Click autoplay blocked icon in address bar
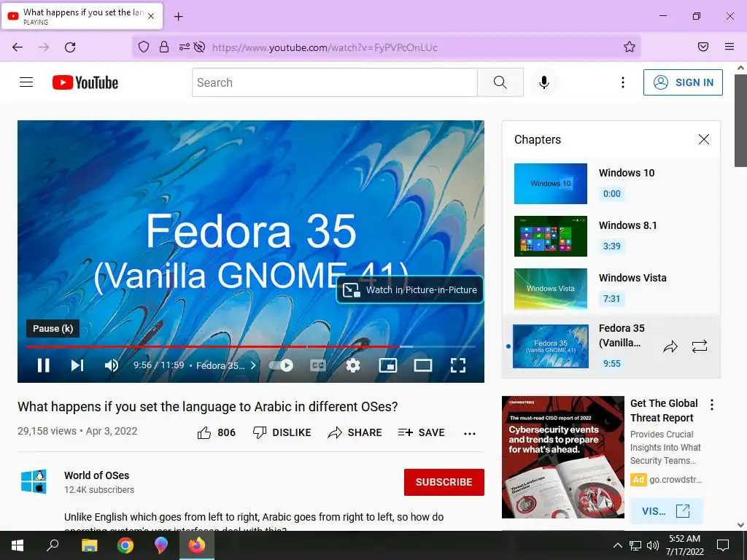The image size is (747, 560). coord(200,47)
